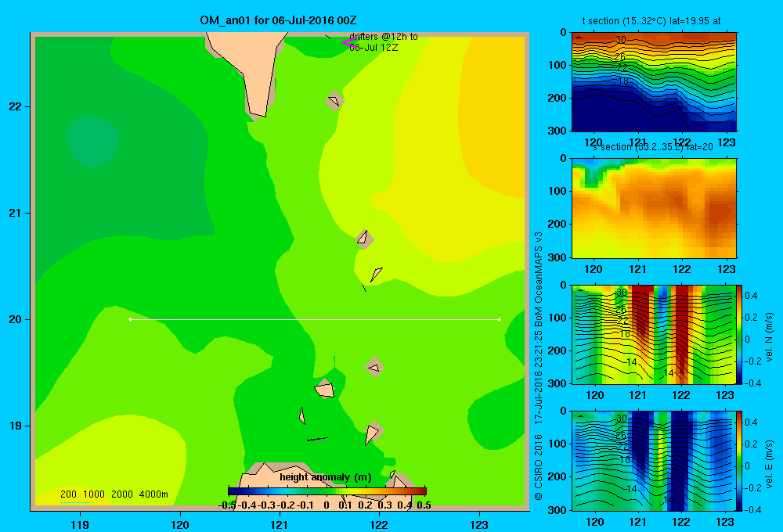Click the 's section' salinity title

(653, 147)
